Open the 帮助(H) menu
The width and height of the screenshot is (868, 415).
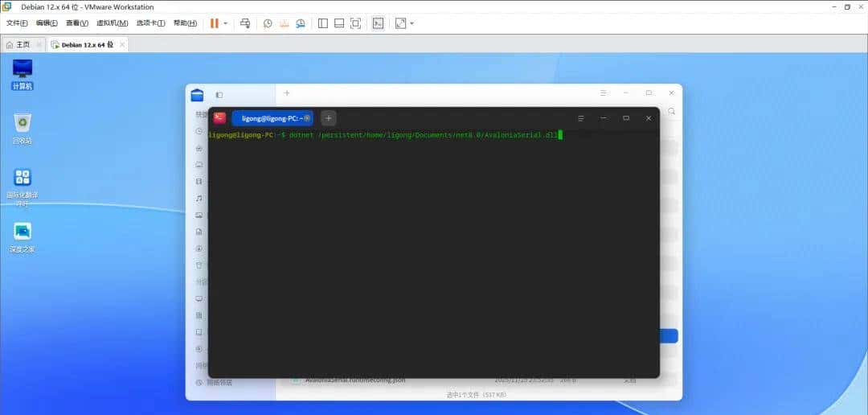[x=185, y=23]
